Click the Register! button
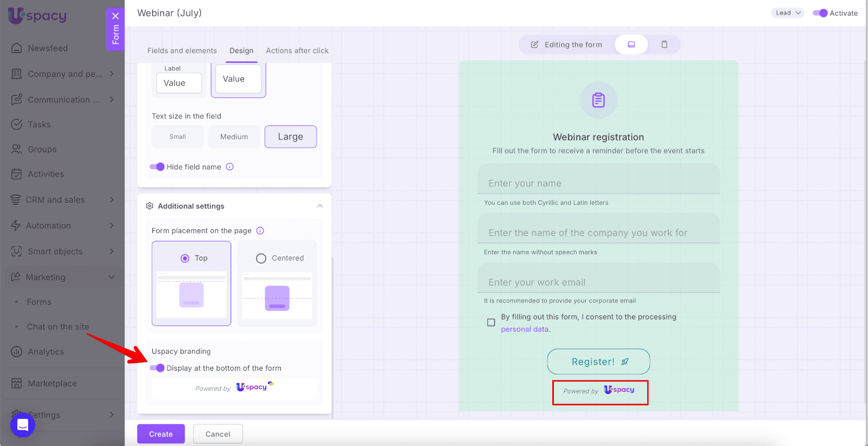This screenshot has width=868, height=446. point(598,361)
